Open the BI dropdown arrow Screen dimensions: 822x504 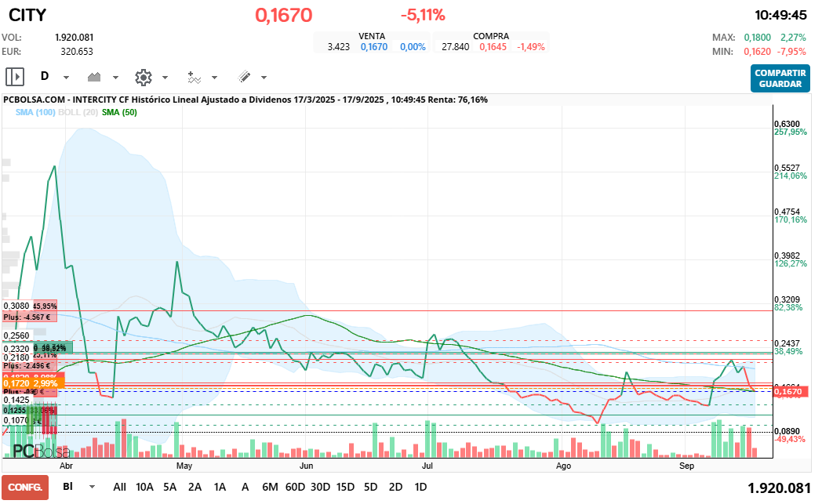[x=93, y=487]
